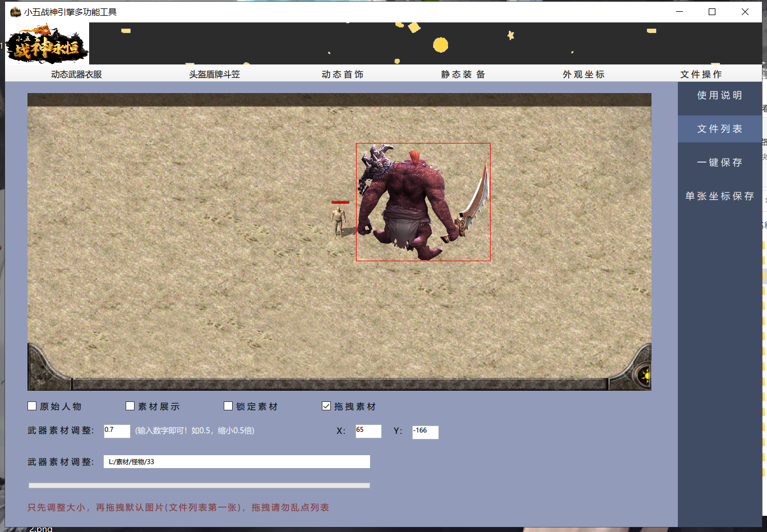Tick the 素材展示 checkbox
Viewport: 767px width, 532px height.
tap(130, 406)
